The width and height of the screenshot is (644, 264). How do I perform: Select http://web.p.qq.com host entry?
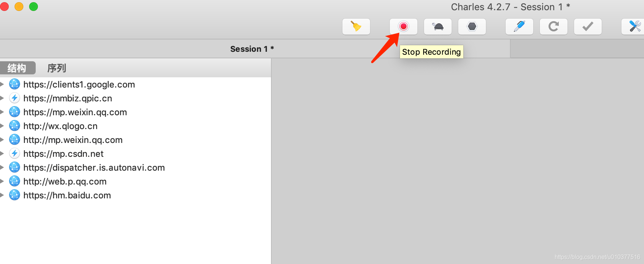(65, 182)
